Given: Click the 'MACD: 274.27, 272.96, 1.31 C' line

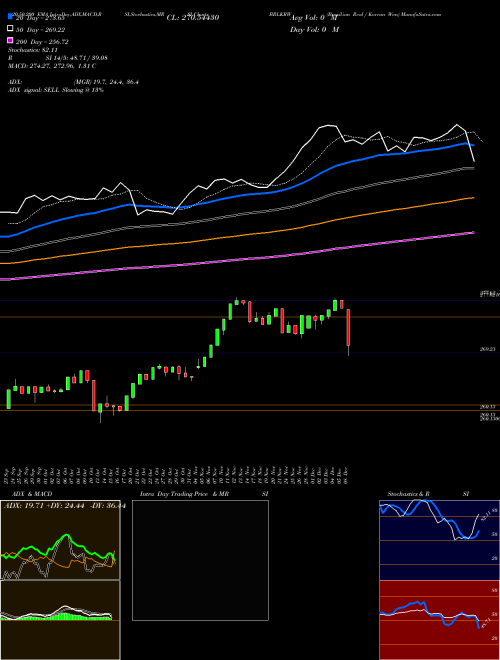Looking at the screenshot, I should coord(52,66).
